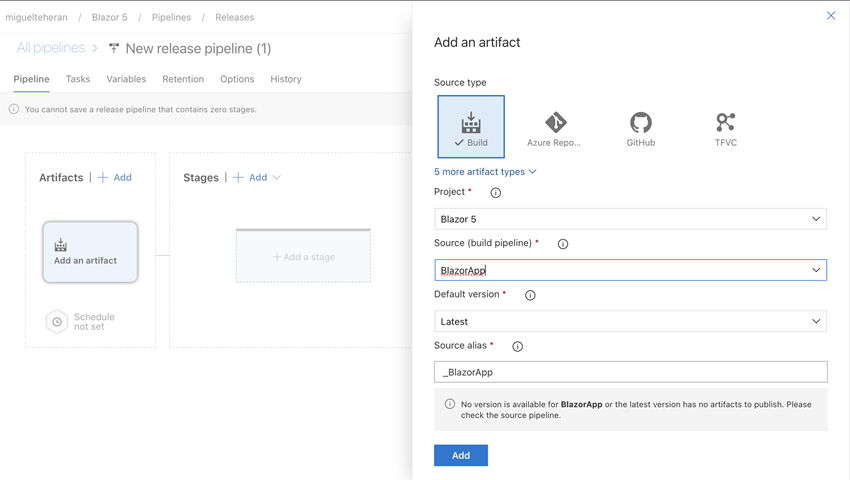Click info icon in no version message
The width and height of the screenshot is (850, 480).
point(449,404)
